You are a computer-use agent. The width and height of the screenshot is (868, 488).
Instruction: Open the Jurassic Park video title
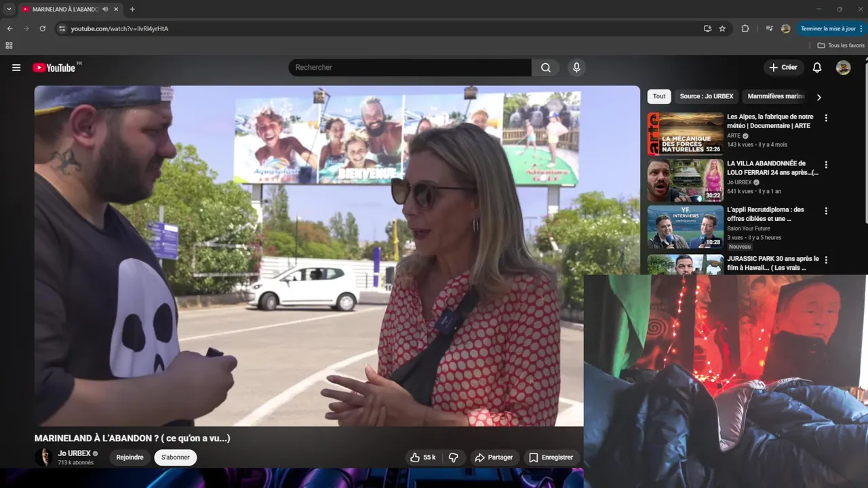pos(773,263)
